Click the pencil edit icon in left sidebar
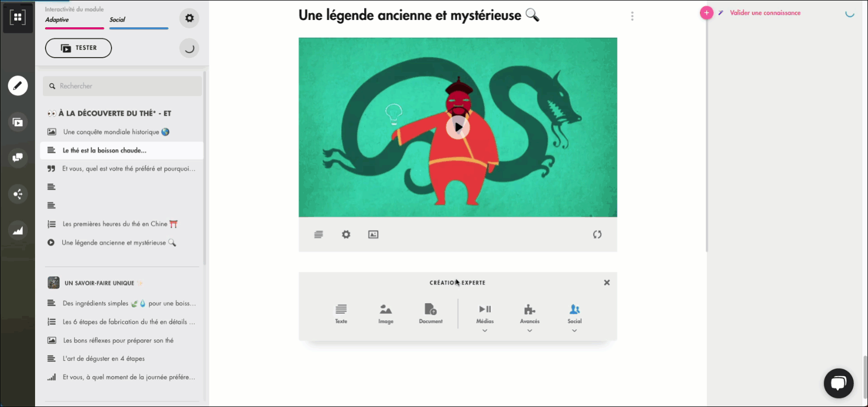Screen dimensions: 868x407 tap(18, 85)
